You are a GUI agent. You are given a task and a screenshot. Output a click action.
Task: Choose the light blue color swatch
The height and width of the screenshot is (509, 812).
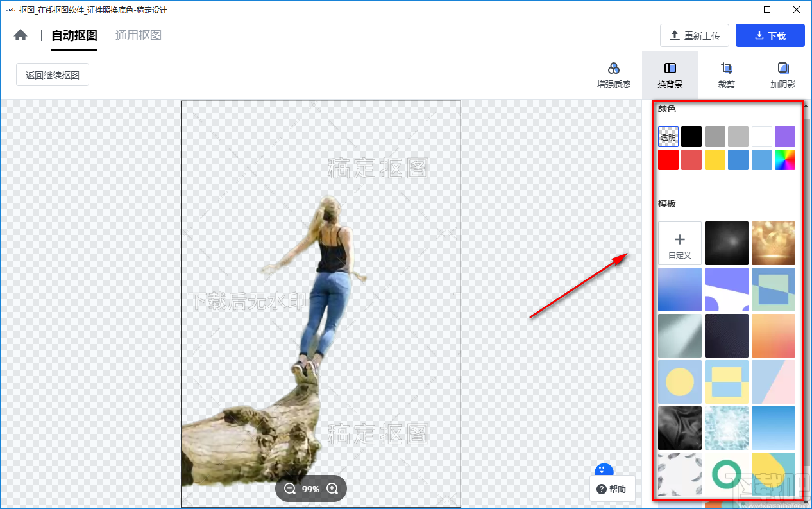762,160
